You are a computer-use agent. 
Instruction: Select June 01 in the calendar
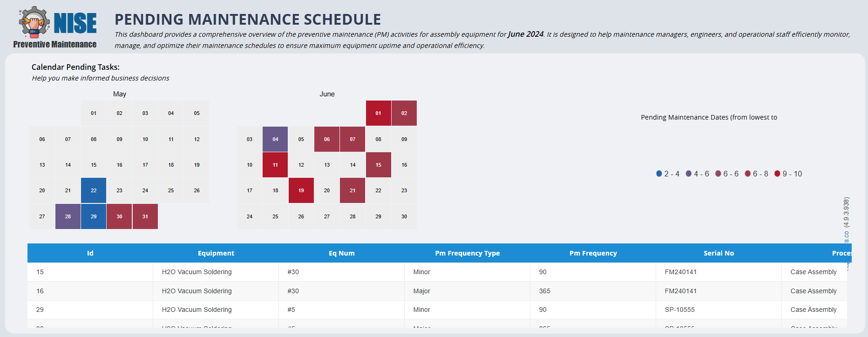click(x=378, y=113)
